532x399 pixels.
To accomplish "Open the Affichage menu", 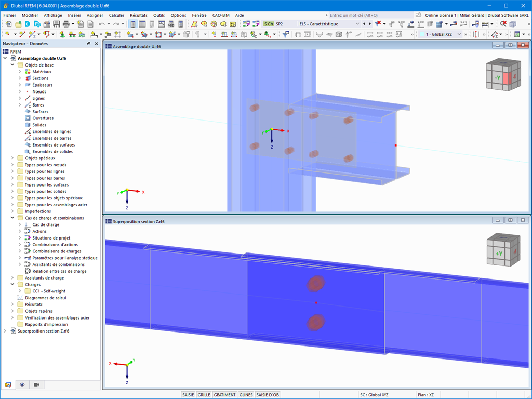I will pos(53,15).
